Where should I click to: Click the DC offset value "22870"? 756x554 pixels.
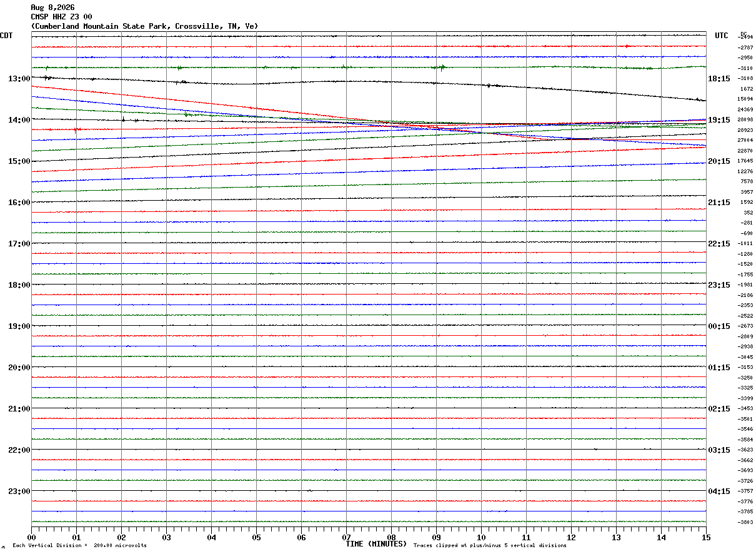click(745, 151)
